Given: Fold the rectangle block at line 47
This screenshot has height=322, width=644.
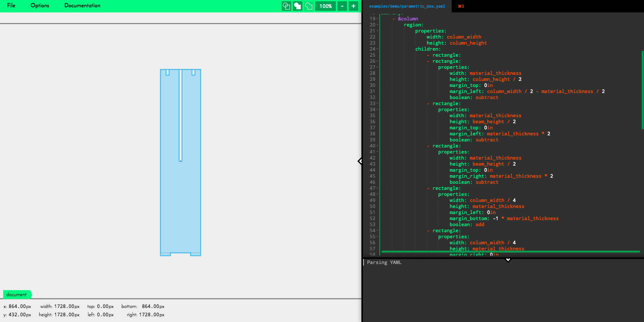Looking at the screenshot, I should 378,188.
